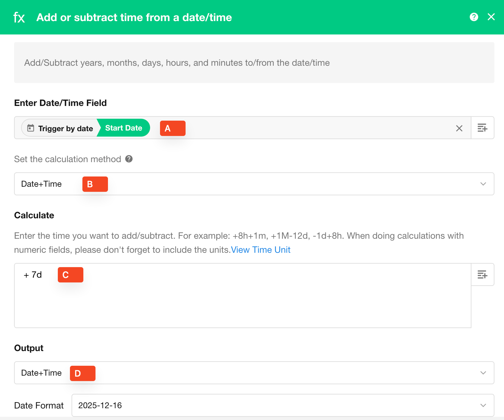This screenshot has height=420, width=504.
Task: Click the fx function icon in header
Action: pyautogui.click(x=19, y=18)
